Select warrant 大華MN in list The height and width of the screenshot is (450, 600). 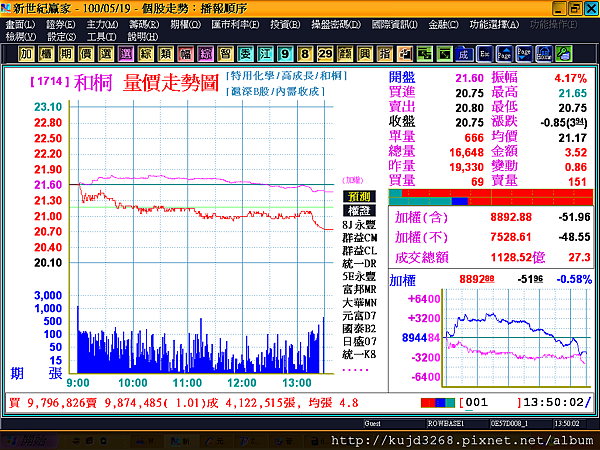click(x=359, y=303)
